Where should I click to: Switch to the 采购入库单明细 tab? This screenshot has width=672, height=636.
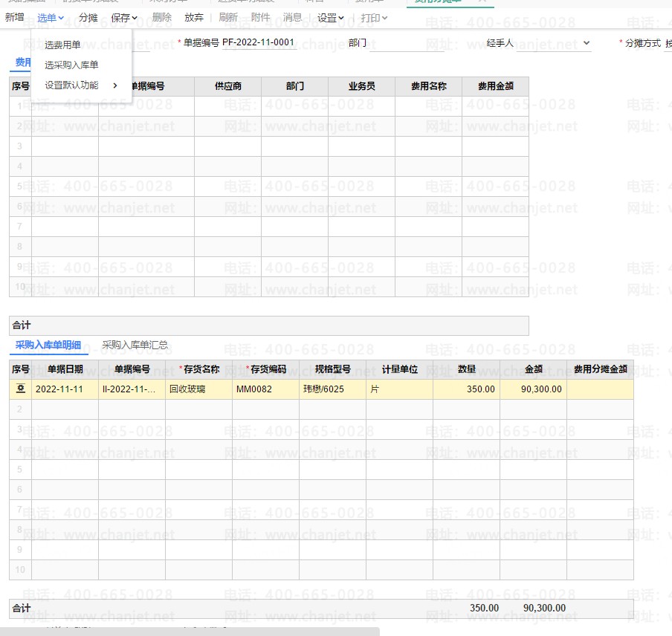[48, 345]
